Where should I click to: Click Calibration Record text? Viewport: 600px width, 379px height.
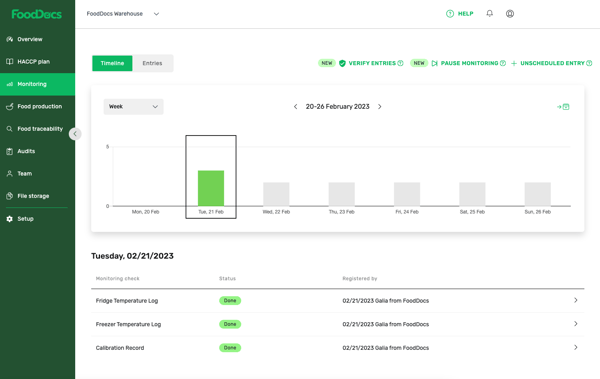click(120, 348)
